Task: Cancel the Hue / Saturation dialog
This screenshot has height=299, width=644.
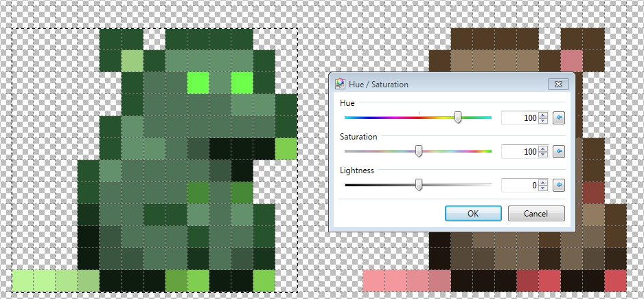Action: [x=536, y=214]
